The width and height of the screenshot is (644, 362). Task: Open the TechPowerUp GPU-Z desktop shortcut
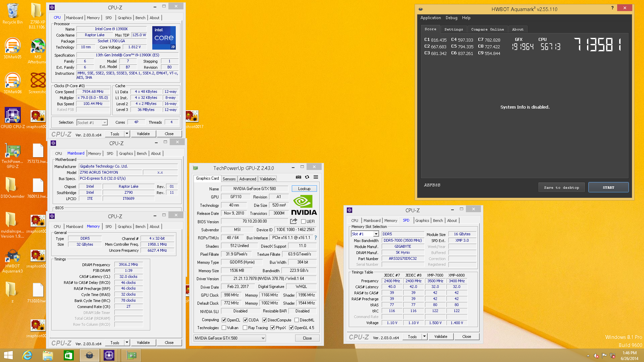(x=12, y=155)
